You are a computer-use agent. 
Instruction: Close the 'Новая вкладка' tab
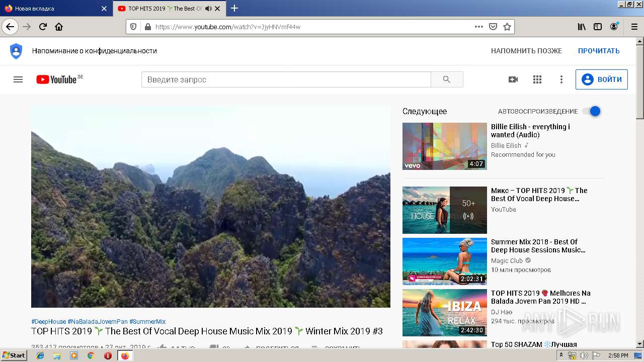coord(104,9)
